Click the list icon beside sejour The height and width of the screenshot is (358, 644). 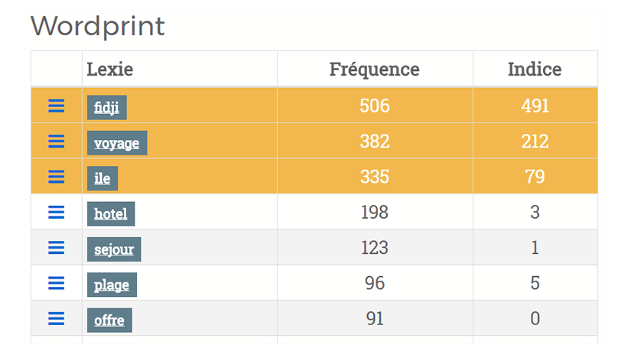tap(57, 248)
